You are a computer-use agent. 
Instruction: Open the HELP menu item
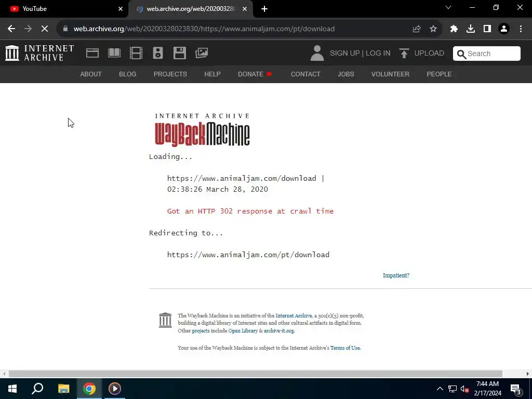click(x=212, y=74)
